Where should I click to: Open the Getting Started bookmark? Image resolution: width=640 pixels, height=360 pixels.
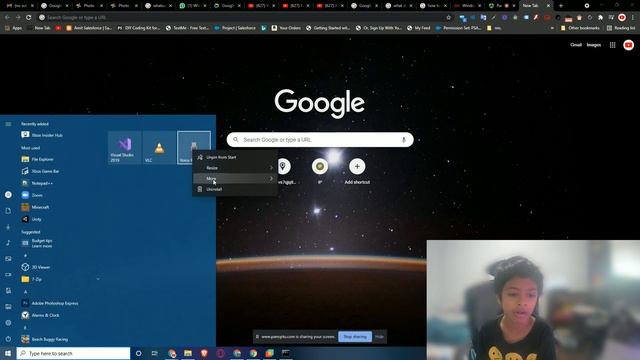[x=329, y=28]
